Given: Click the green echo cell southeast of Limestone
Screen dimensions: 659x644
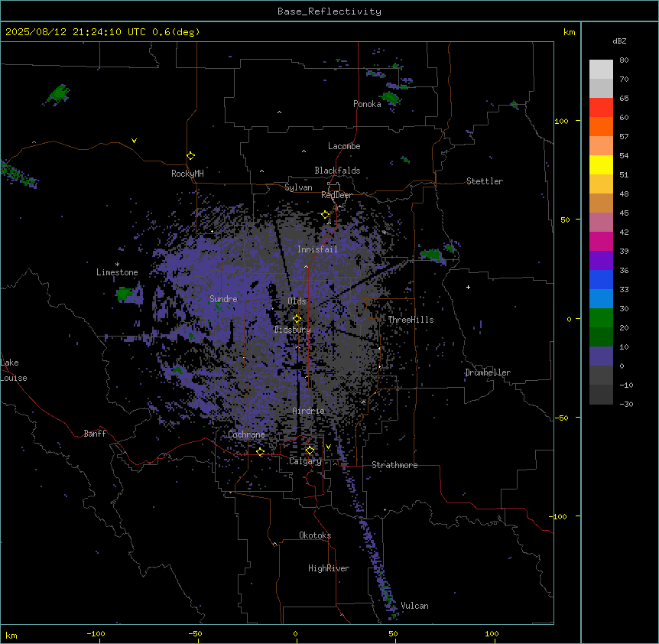Looking at the screenshot, I should [x=125, y=294].
